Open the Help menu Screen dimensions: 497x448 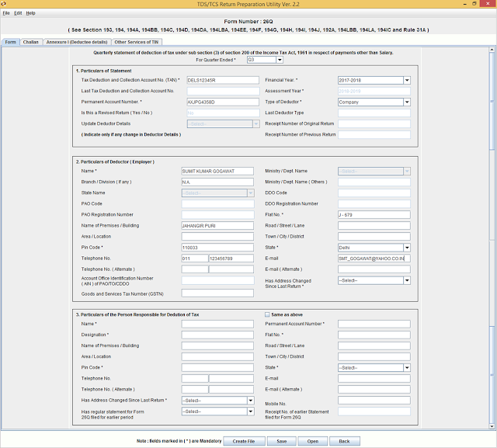tap(30, 13)
